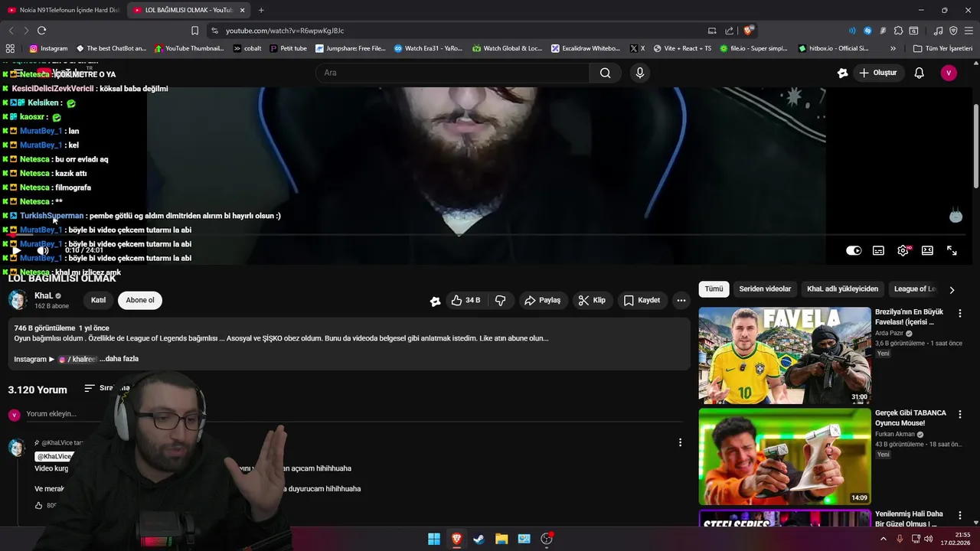Open the three-dot more actions beside Kaydet
This screenshot has width=980, height=551.
tap(681, 300)
